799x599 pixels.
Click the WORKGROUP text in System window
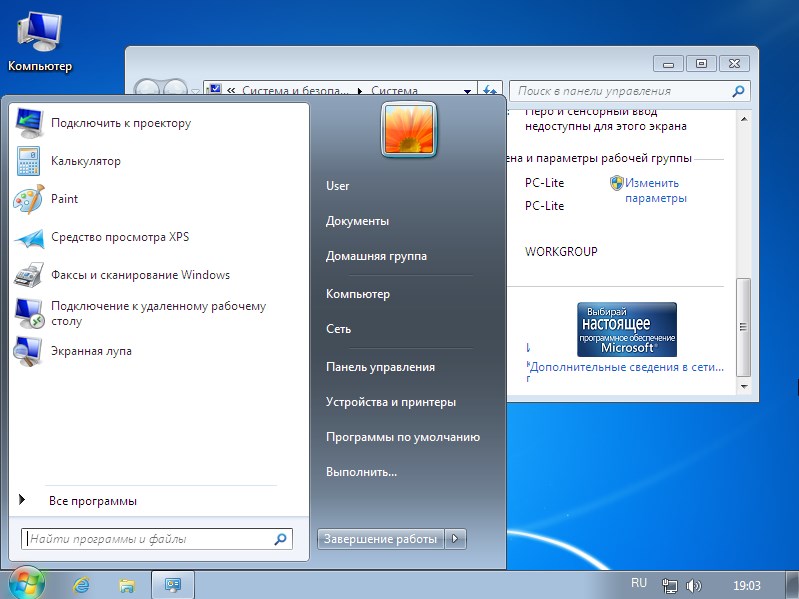pos(561,252)
